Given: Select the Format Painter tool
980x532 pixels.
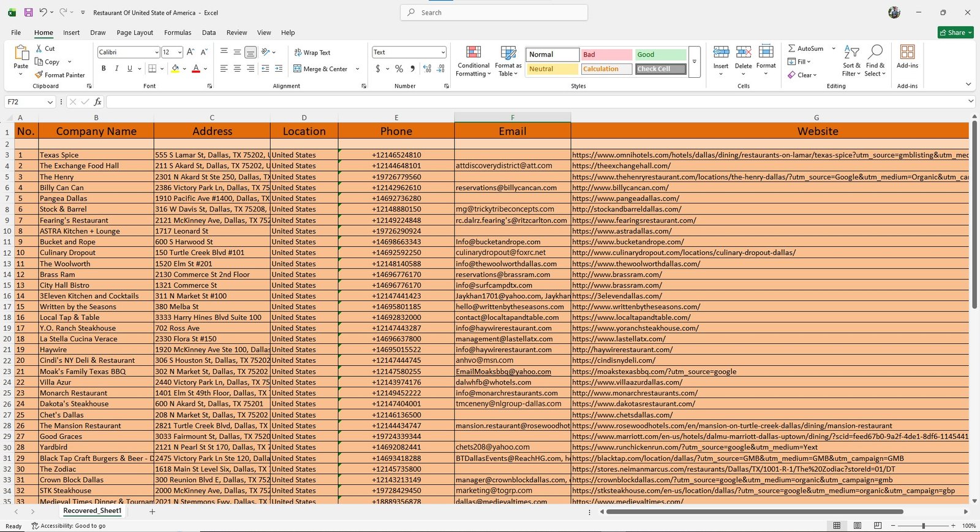Looking at the screenshot, I should click(x=60, y=75).
